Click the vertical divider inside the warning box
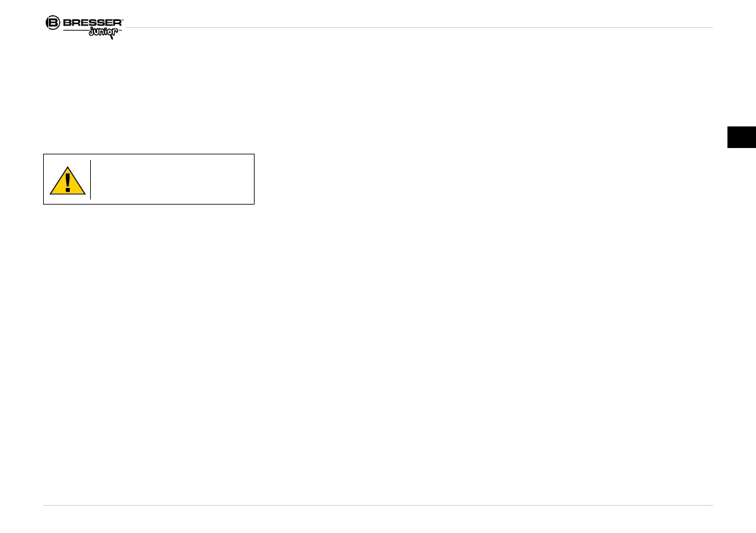This screenshot has height=533, width=756. 90,179
